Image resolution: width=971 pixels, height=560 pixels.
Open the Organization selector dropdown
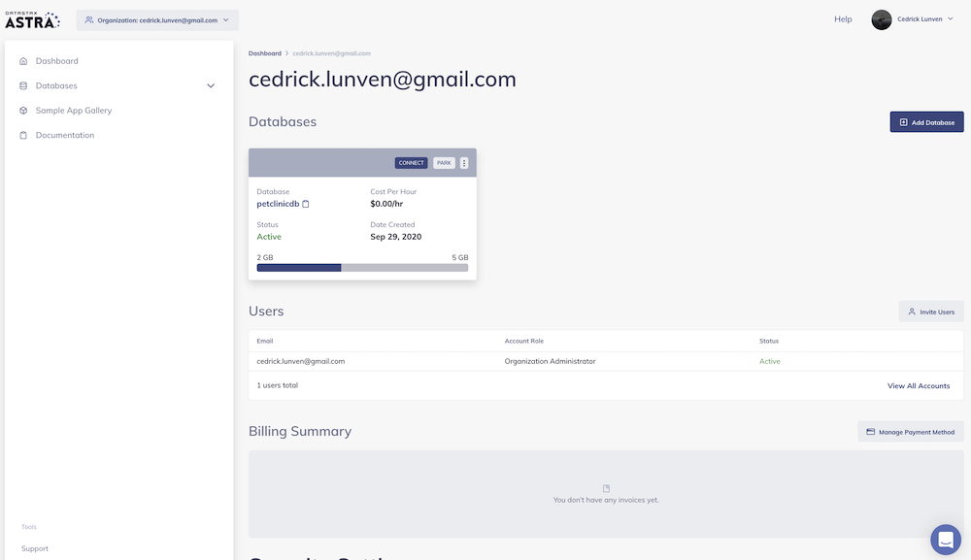coord(157,19)
